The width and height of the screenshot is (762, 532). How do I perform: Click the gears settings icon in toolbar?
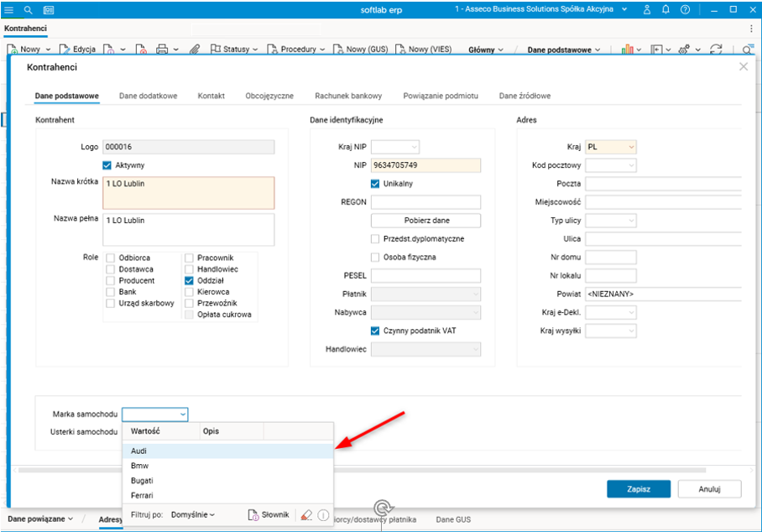click(684, 49)
